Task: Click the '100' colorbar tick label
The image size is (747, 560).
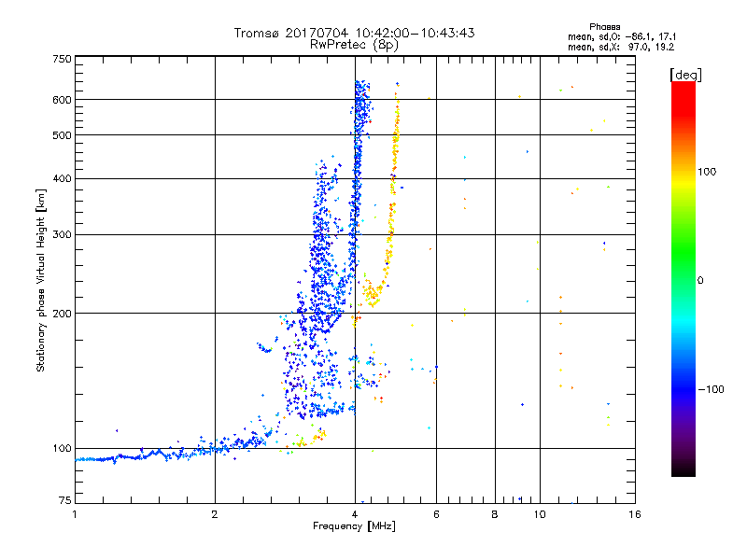Action: tap(707, 172)
